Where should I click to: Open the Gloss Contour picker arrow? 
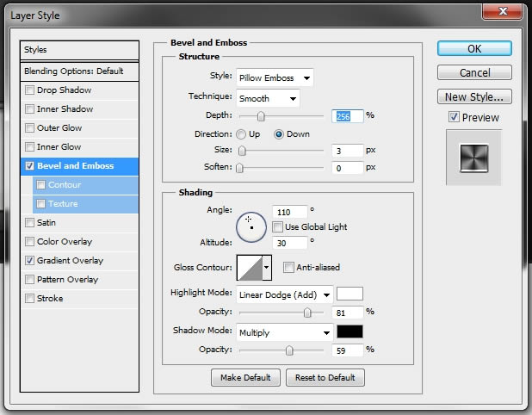pos(267,268)
